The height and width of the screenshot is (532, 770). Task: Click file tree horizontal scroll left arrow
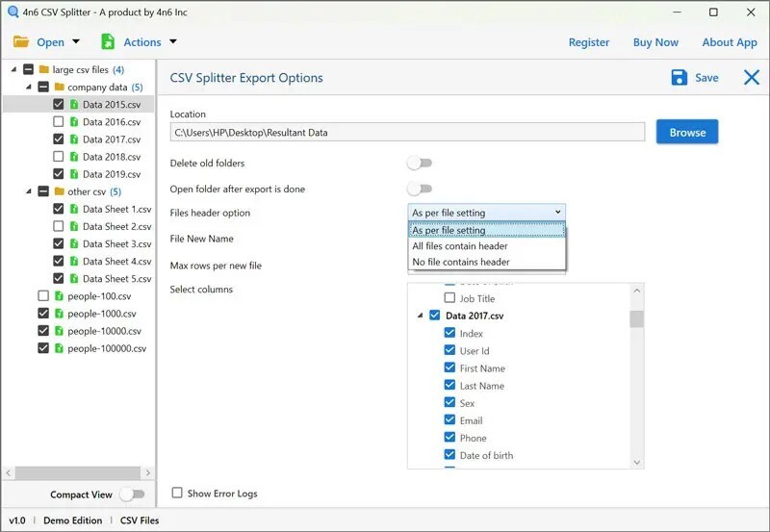pyautogui.click(x=8, y=473)
